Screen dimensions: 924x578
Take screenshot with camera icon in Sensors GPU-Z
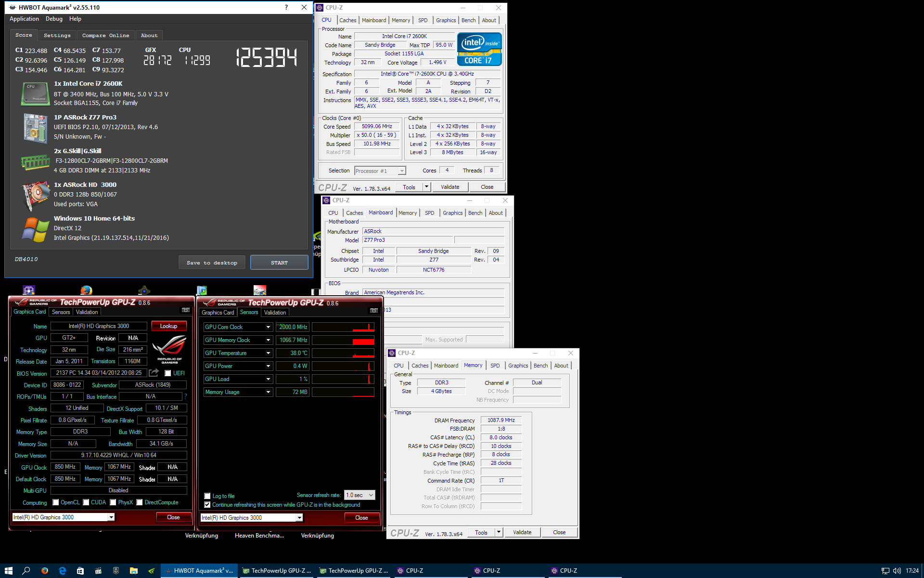(373, 311)
